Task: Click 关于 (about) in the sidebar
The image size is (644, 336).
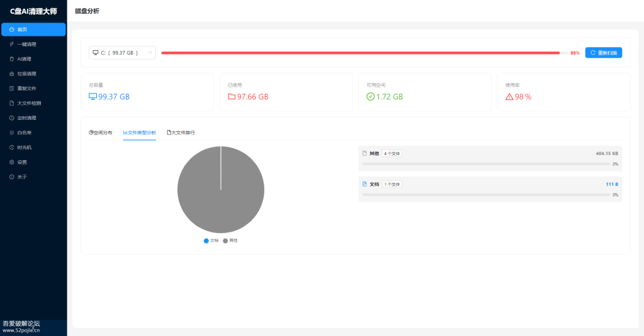Action: pos(22,177)
